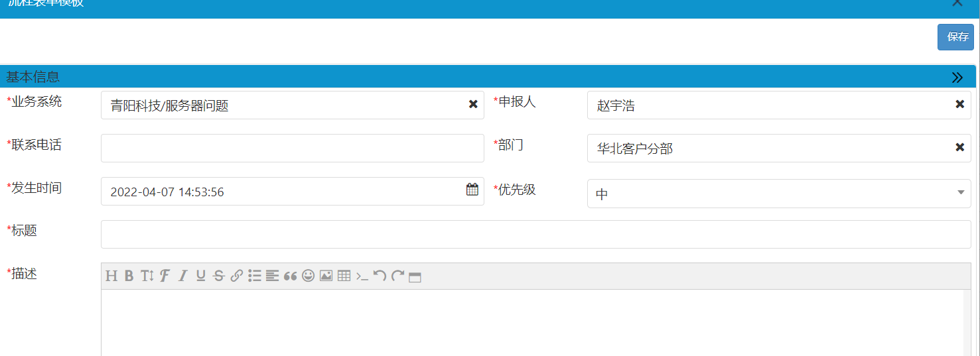Image resolution: width=980 pixels, height=356 pixels.
Task: Open the calendar picker for 发生时间
Action: coord(472,190)
